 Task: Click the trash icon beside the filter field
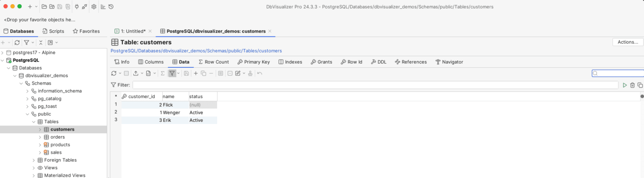632,85
